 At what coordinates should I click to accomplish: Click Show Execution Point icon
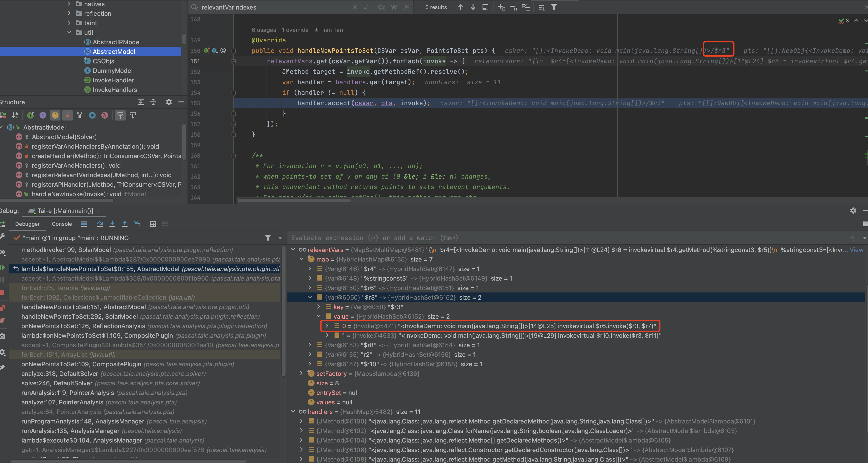point(84,224)
